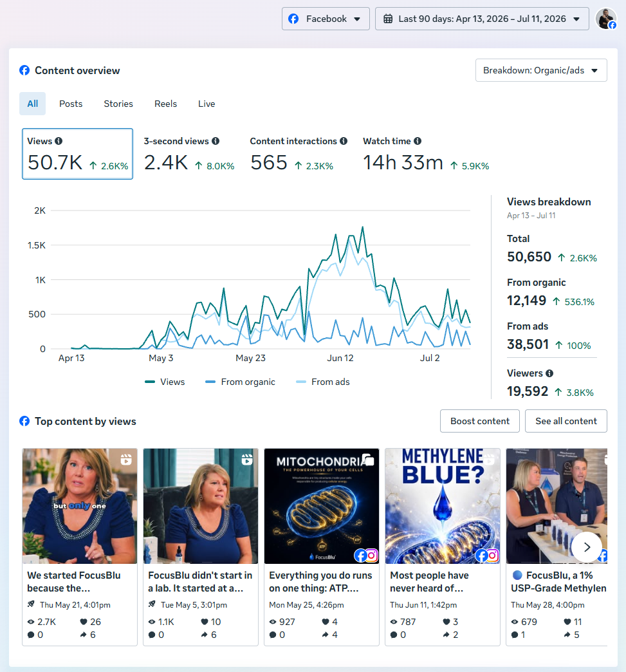Image resolution: width=626 pixels, height=672 pixels.
Task: Click the 679 views eye icon
Action: click(515, 622)
